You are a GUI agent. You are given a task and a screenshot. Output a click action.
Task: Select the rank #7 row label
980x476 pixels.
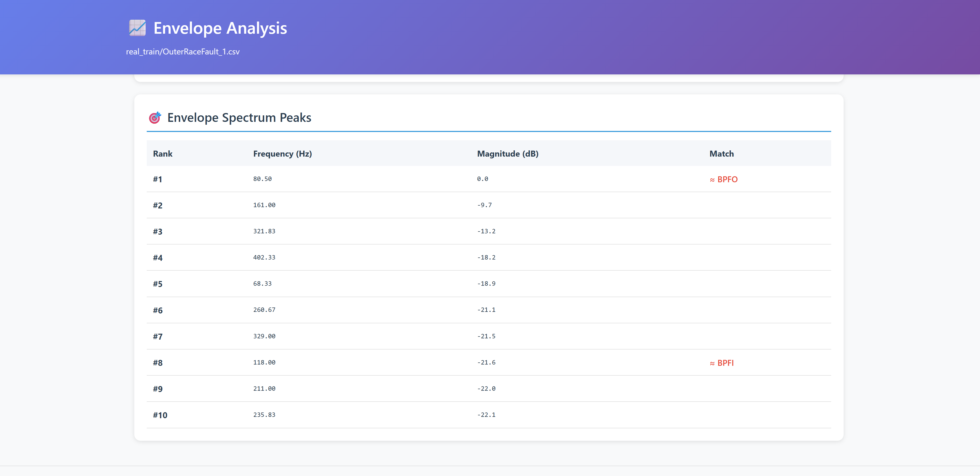(158, 337)
